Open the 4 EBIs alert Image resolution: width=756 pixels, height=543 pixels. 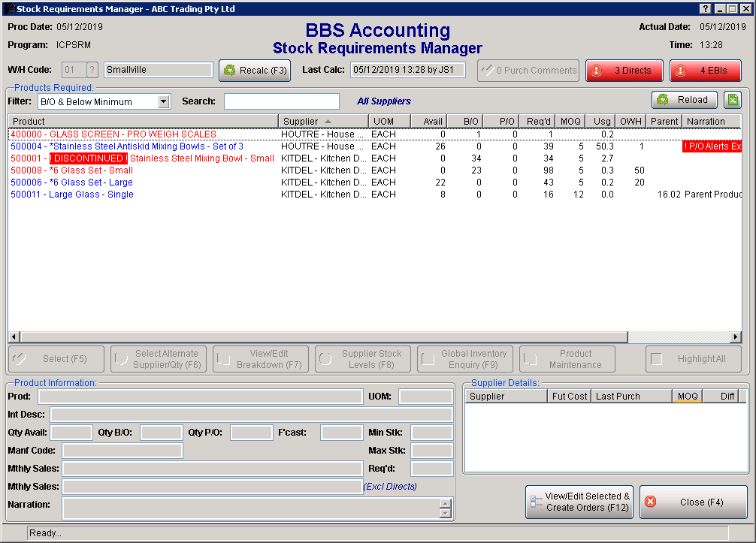(705, 71)
